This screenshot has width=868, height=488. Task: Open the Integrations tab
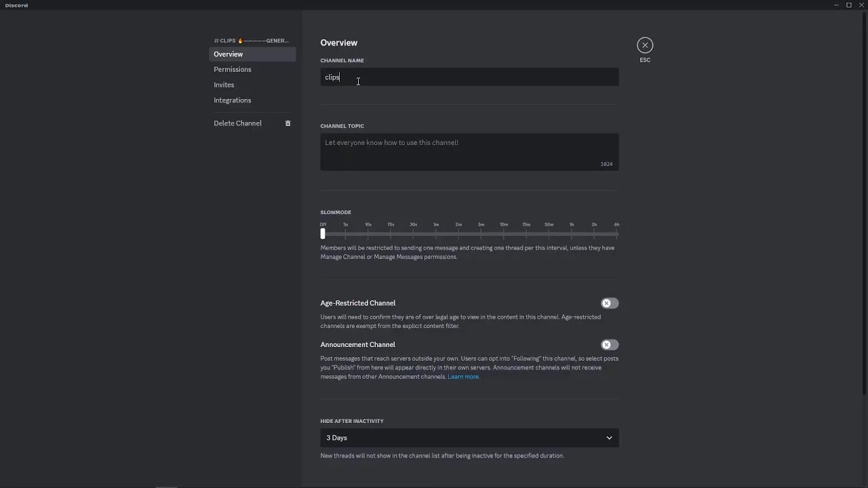(x=233, y=100)
